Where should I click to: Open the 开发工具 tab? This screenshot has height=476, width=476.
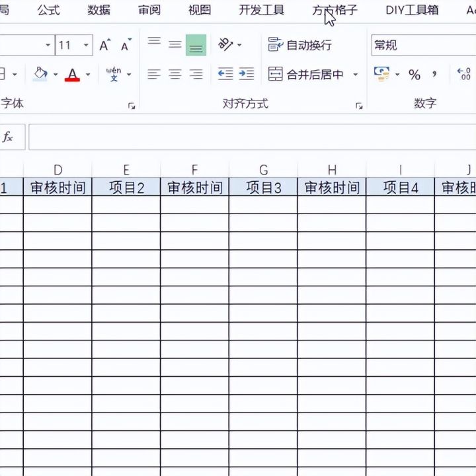[x=262, y=11]
